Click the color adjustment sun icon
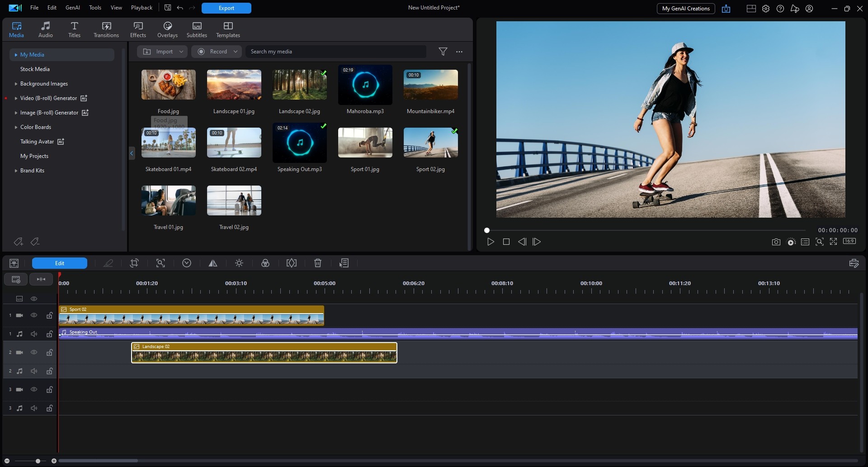This screenshot has height=467, width=868. coord(239,263)
